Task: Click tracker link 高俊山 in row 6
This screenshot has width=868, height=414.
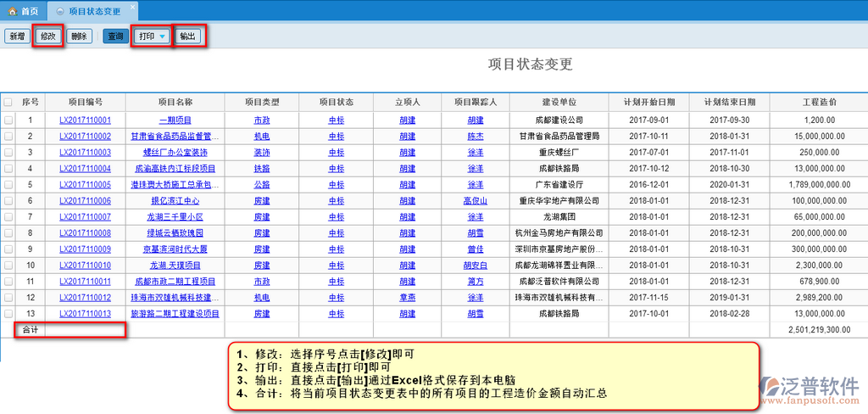Action: pos(475,201)
